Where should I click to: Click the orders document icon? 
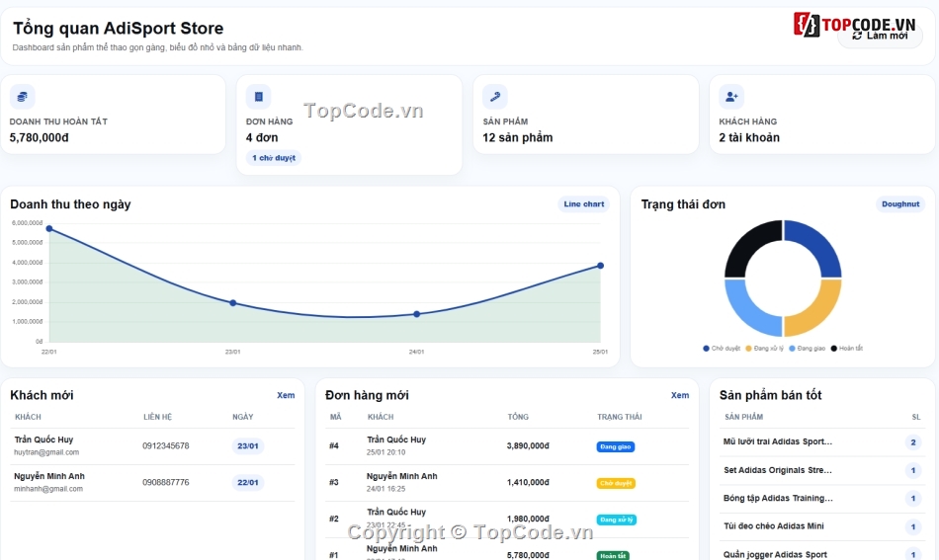pos(259,97)
